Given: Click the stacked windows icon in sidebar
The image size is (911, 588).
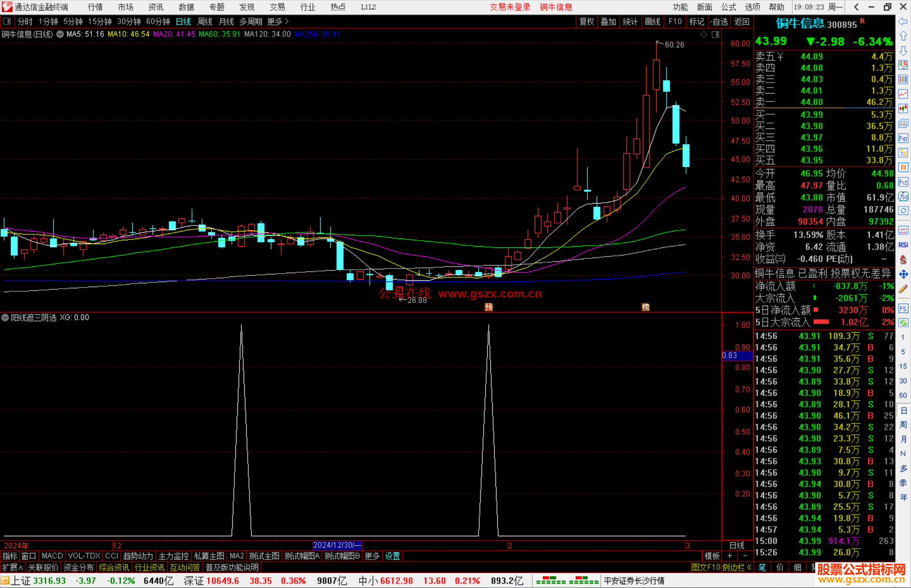Looking at the screenshot, I should click(903, 124).
